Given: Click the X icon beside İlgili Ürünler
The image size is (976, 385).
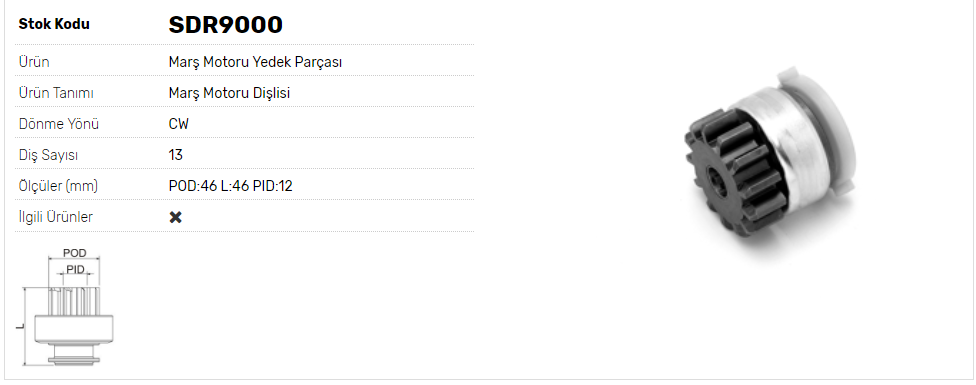Looking at the screenshot, I should (x=176, y=217).
